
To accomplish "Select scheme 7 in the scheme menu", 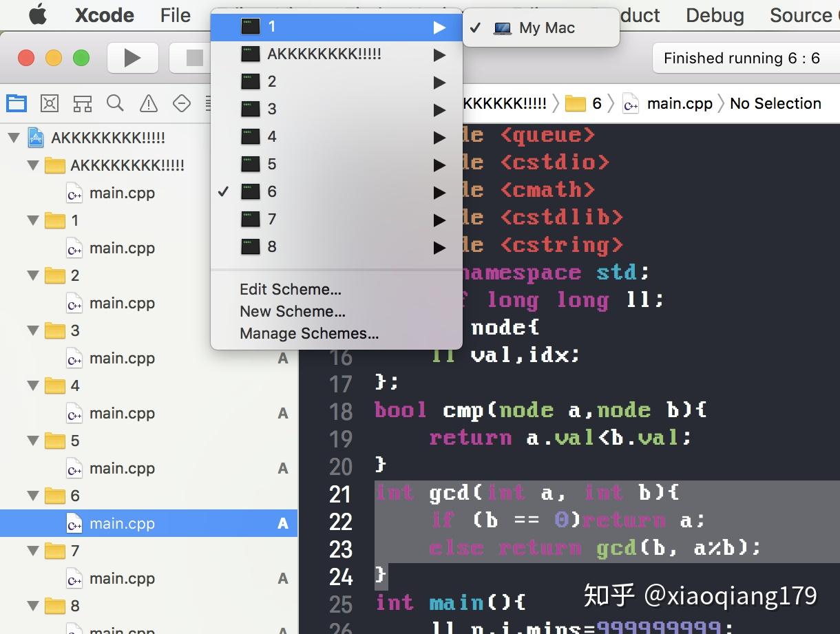I will (x=337, y=220).
